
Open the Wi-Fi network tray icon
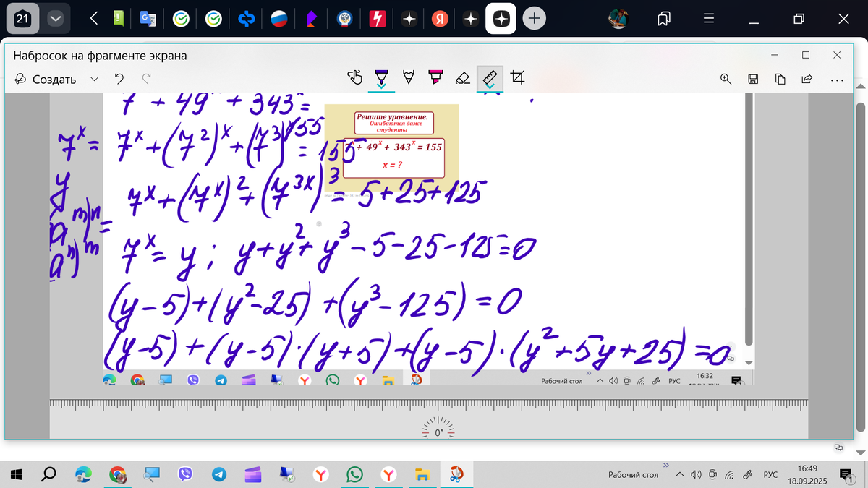pyautogui.click(x=730, y=475)
